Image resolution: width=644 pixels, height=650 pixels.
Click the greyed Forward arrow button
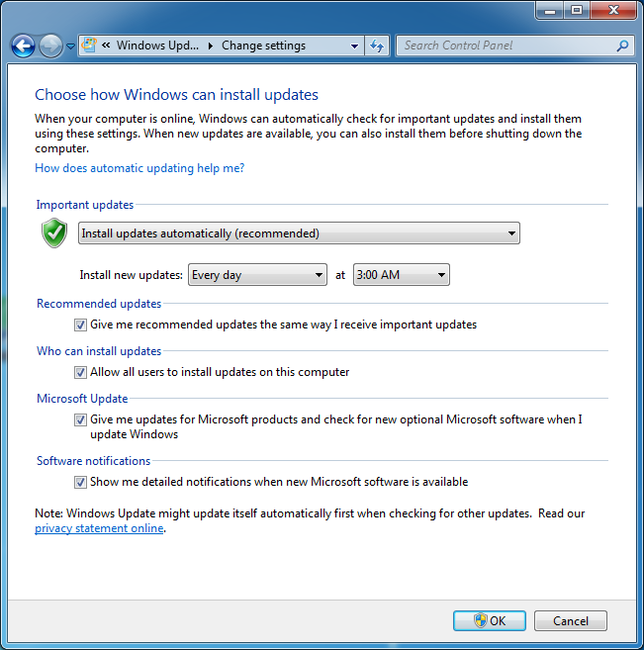[x=50, y=46]
